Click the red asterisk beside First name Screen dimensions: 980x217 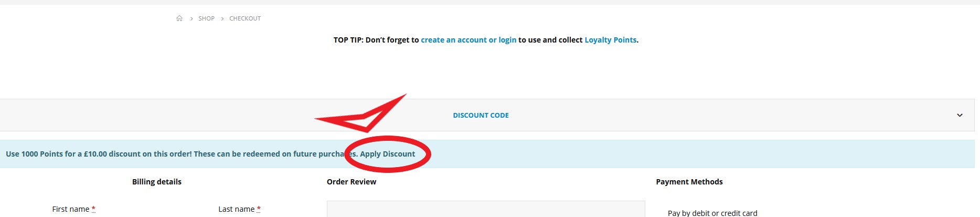93,209
